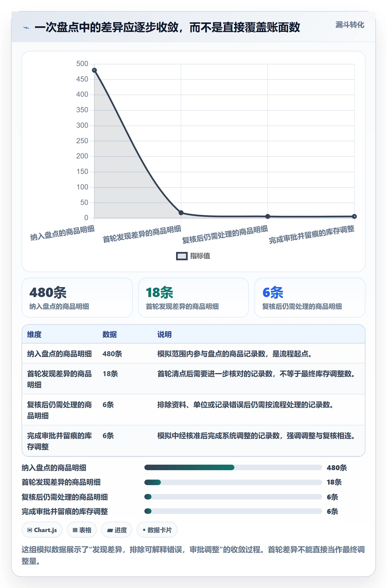This screenshot has height=588, width=387.
Task: Click the x-axis label 完成审批并留痕的库存调整
Action: [312, 235]
